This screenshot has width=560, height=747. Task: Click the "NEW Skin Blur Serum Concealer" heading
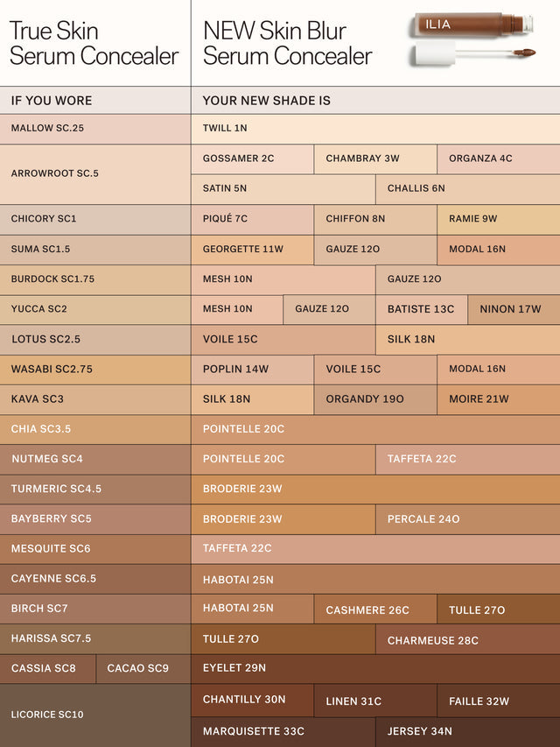click(288, 44)
